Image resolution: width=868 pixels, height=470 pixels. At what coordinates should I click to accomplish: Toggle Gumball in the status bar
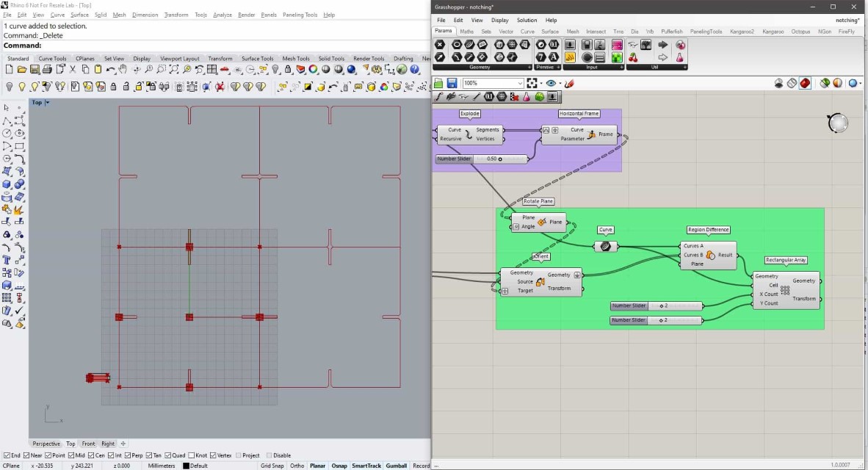pos(396,466)
